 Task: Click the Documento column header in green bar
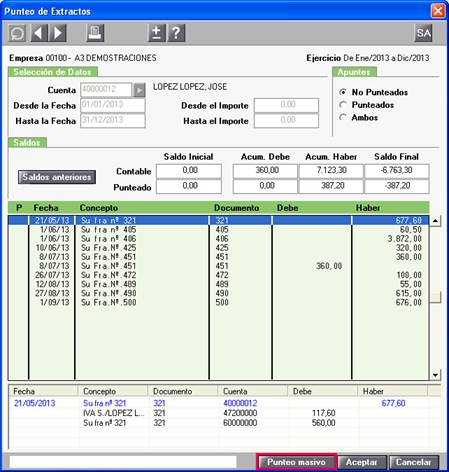coord(236,208)
